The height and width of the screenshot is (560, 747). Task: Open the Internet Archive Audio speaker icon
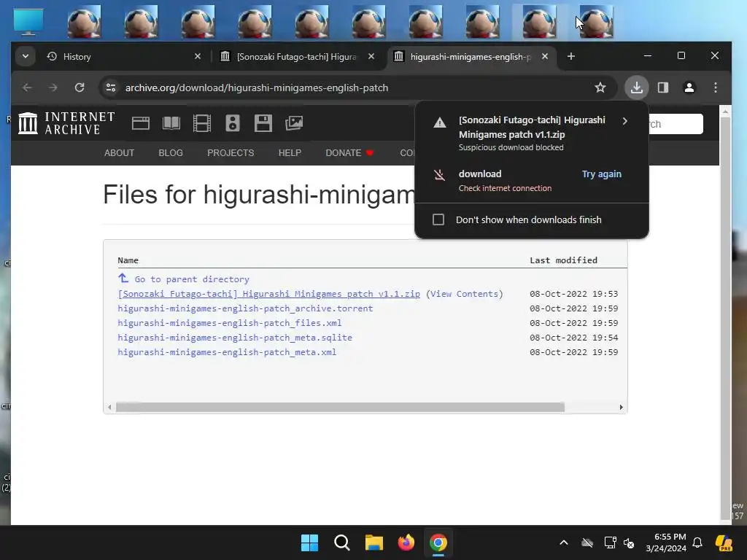[233, 123]
